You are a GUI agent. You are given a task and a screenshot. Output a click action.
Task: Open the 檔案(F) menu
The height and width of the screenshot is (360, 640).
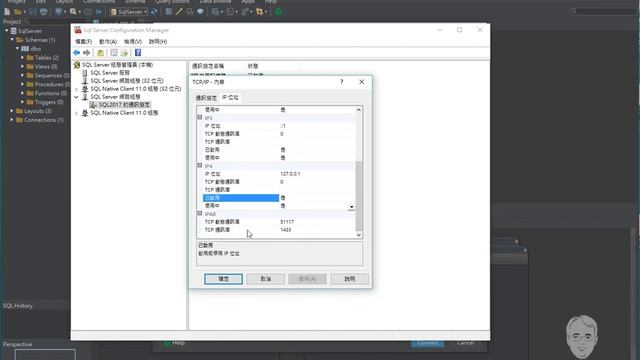83,42
